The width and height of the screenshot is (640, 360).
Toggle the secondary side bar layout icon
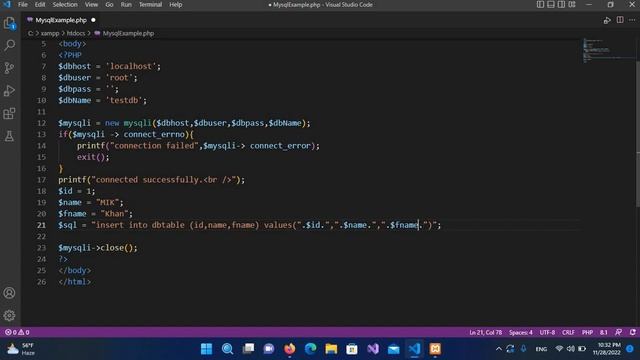561,4
